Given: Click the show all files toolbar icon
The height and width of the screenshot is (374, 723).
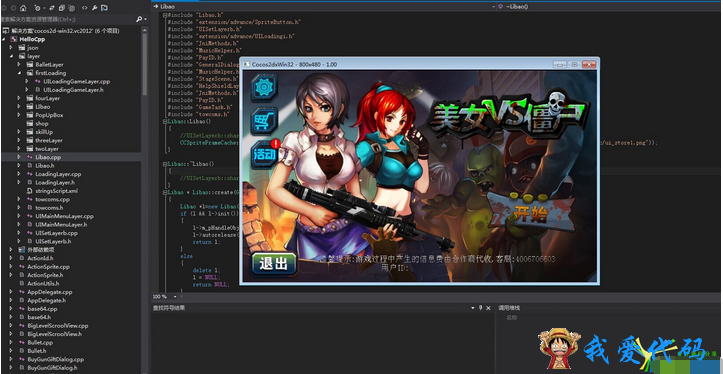Looking at the screenshot, I should pos(72,8).
